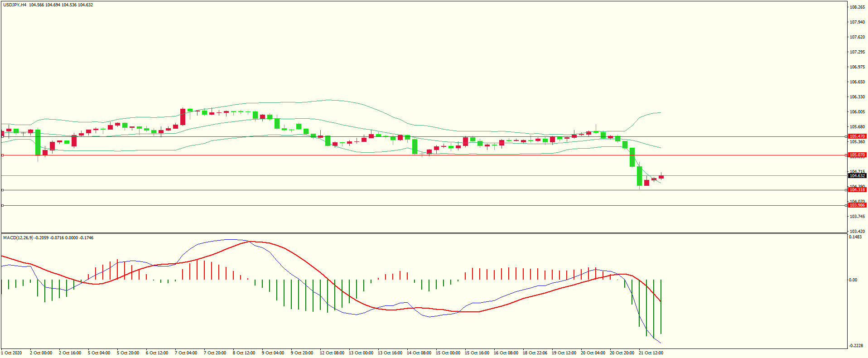
Task: Click the 106.975 price axis value
Action: coord(857,67)
